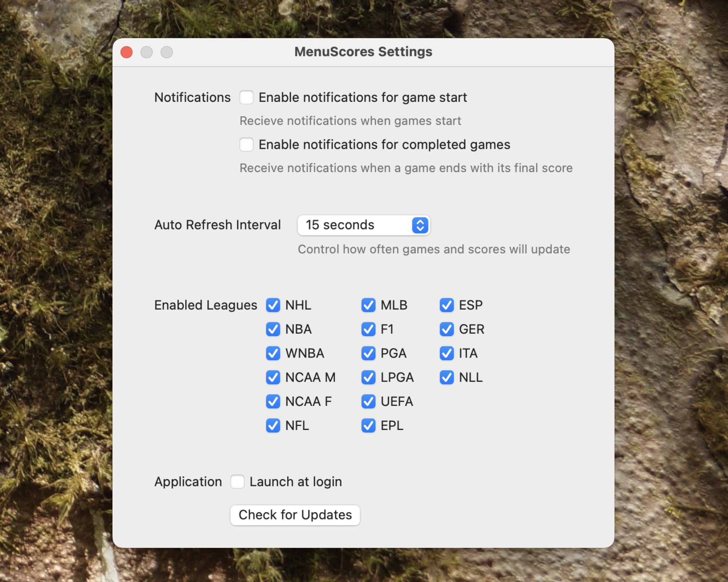Disable ESP league scores
Image resolution: width=728 pixels, height=582 pixels.
(447, 305)
